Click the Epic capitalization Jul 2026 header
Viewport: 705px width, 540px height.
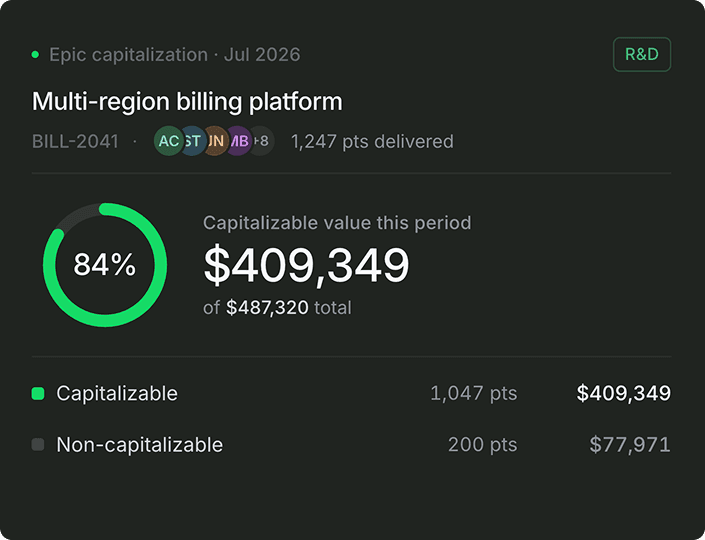pyautogui.click(x=174, y=55)
